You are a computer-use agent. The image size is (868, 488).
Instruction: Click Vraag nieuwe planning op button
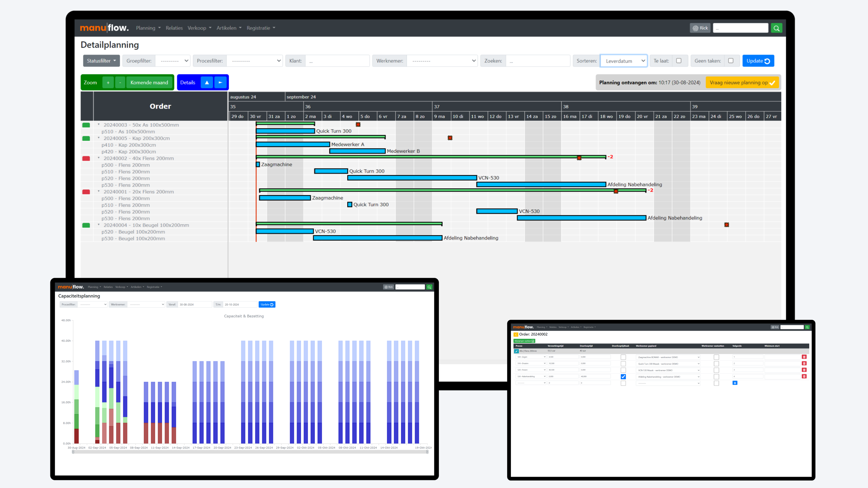(x=742, y=82)
